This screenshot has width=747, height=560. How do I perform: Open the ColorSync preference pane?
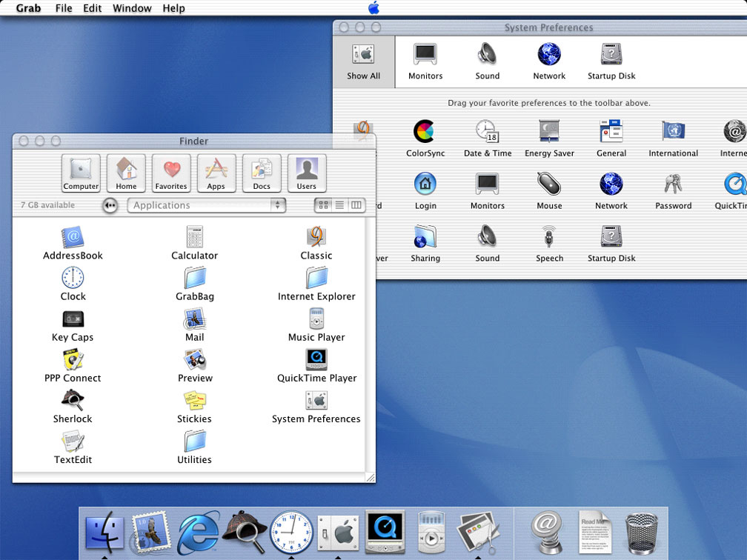click(x=425, y=138)
